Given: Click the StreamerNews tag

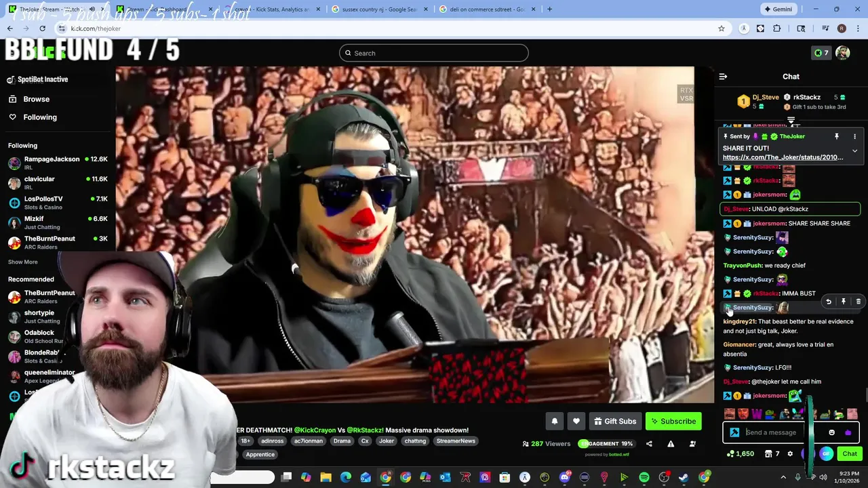Looking at the screenshot, I should point(456,441).
